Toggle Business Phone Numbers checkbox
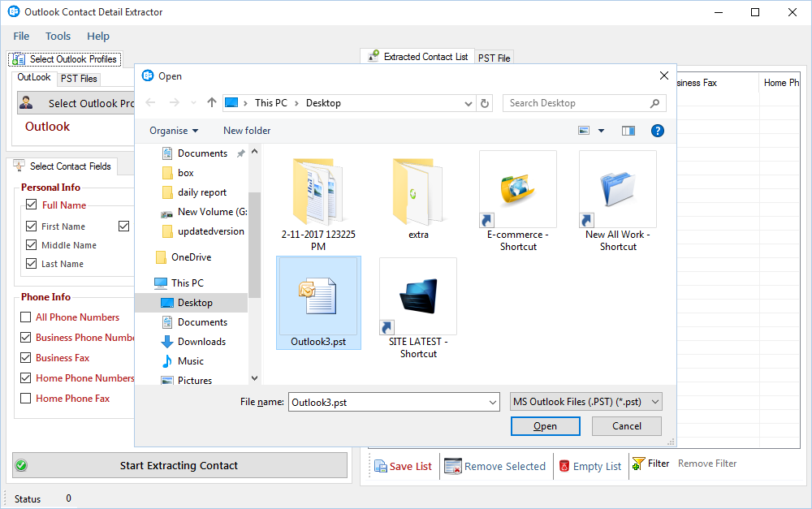Screen dimensions: 812x509 (25, 337)
